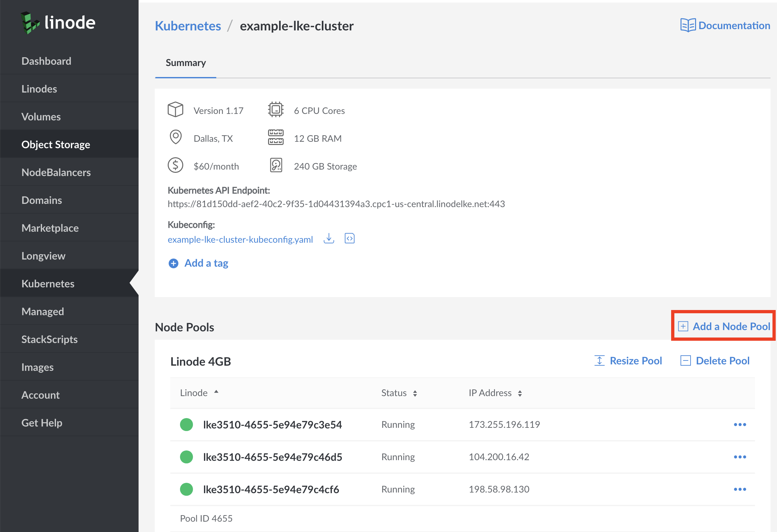Open example-lke-cluster-kubeconfig.yaml link
This screenshot has width=777, height=532.
[240, 239]
